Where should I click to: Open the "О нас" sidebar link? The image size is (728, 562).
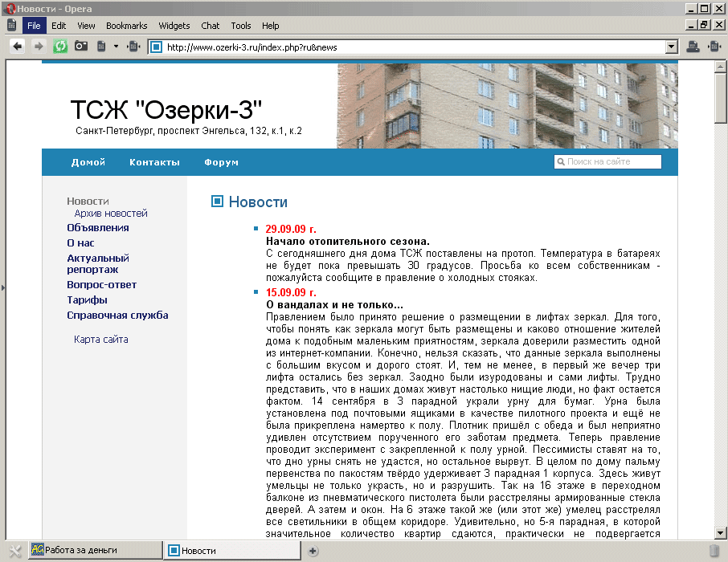tap(80, 242)
